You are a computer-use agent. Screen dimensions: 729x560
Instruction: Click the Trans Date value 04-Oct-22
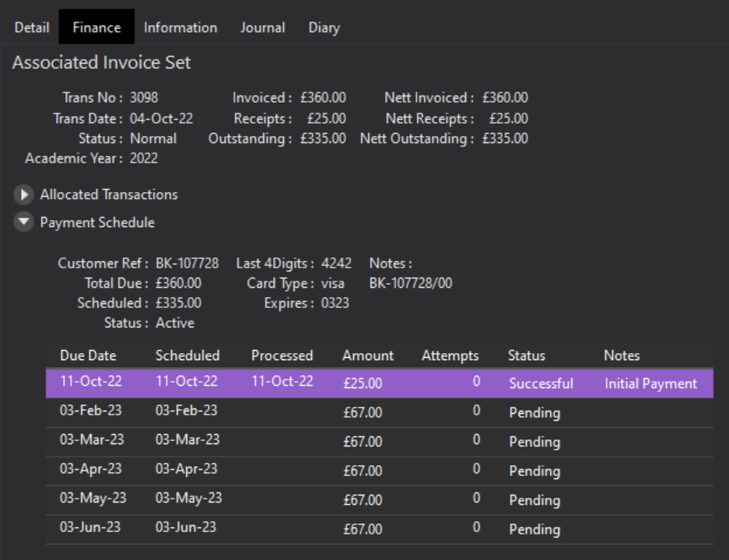(161, 118)
